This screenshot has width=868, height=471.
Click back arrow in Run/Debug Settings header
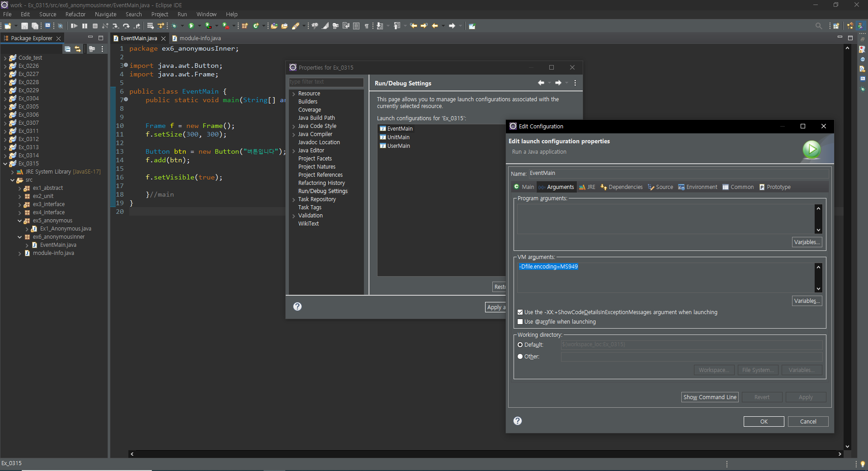click(541, 83)
